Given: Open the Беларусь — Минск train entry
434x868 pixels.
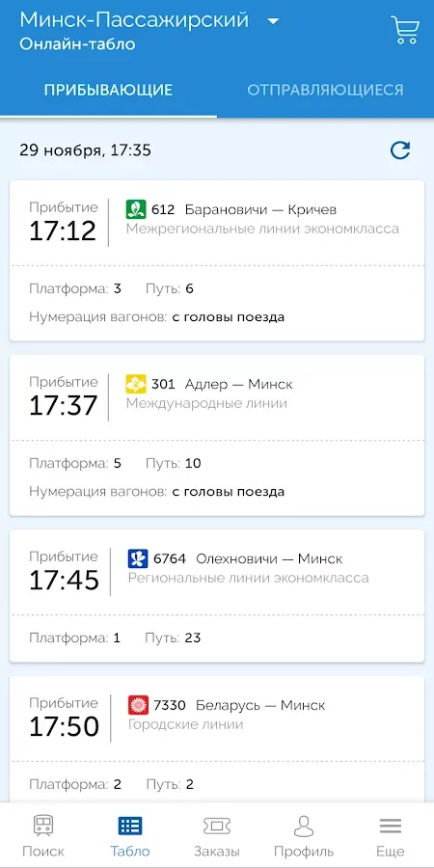Looking at the screenshot, I should (x=217, y=739).
